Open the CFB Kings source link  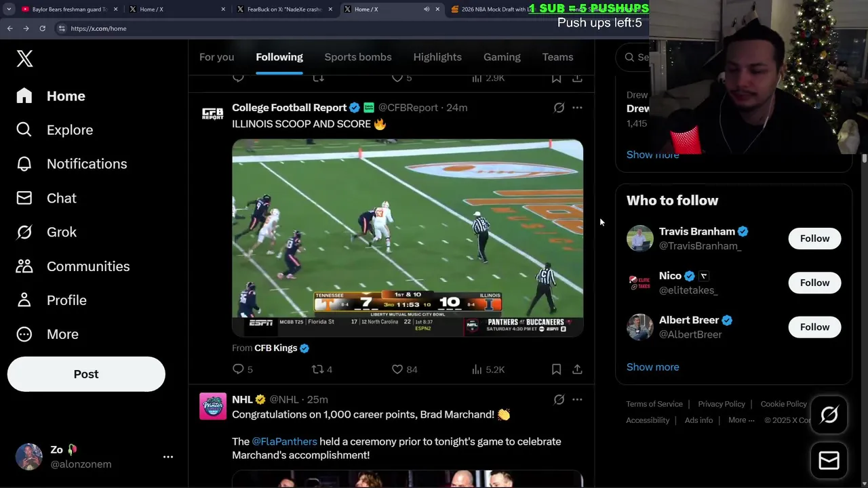click(276, 348)
